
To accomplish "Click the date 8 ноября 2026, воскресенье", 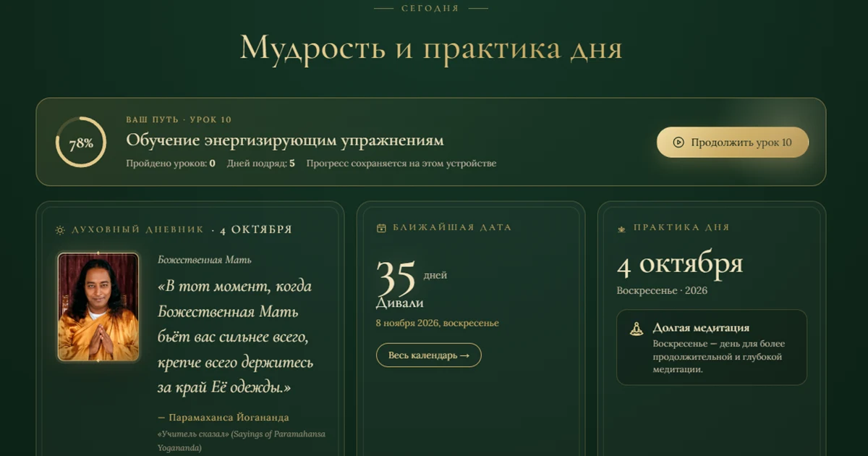I will pyautogui.click(x=438, y=324).
